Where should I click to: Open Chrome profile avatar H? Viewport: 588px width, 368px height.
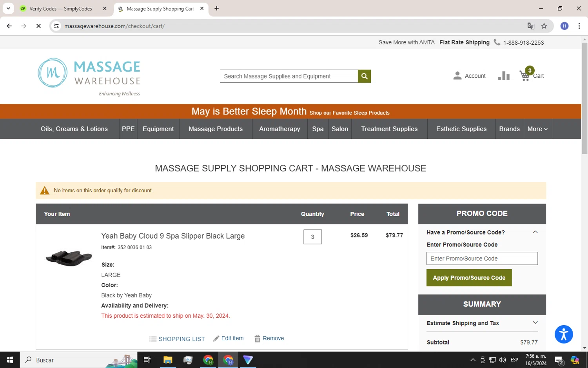coord(564,26)
